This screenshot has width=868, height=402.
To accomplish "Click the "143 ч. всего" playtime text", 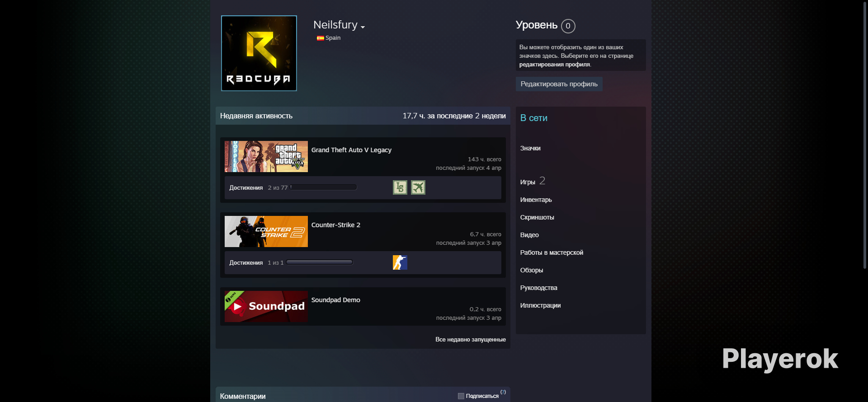I will (485, 159).
